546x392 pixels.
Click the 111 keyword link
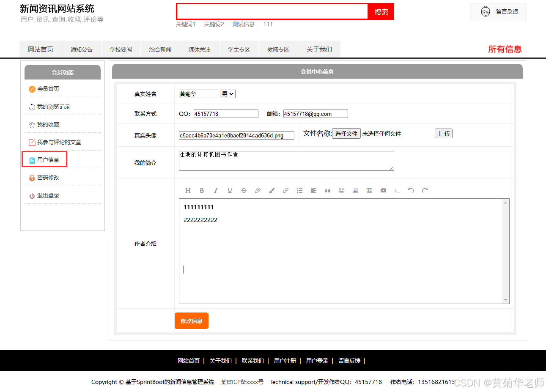pyautogui.click(x=268, y=24)
